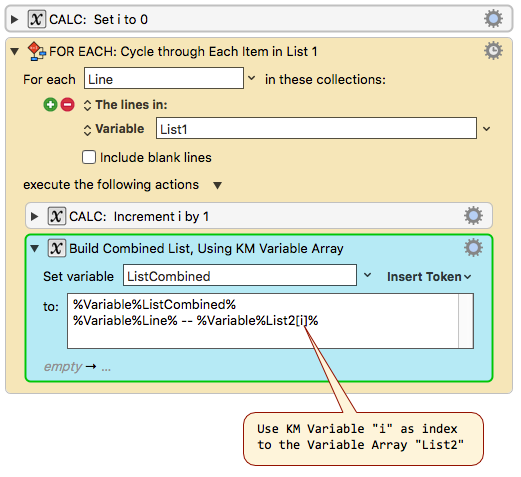Open the Insert Token menu
Image resolution: width=521 pixels, height=477 pixels.
point(429,277)
